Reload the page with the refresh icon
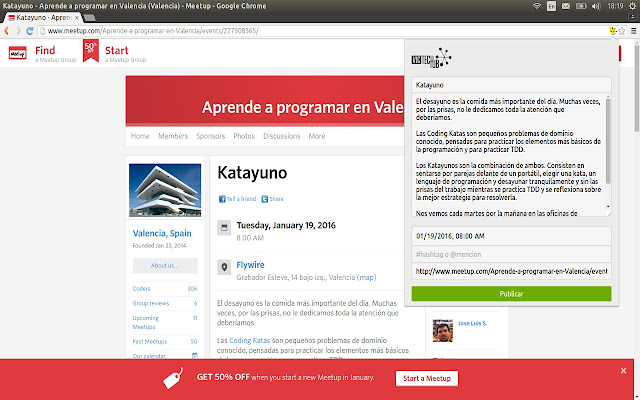The width and height of the screenshot is (640, 400). click(x=30, y=31)
